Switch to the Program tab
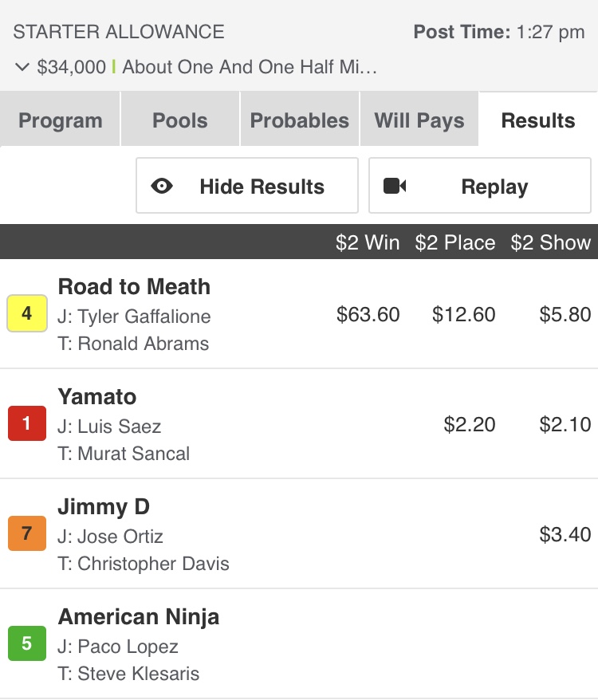This screenshot has width=598, height=700. click(61, 120)
